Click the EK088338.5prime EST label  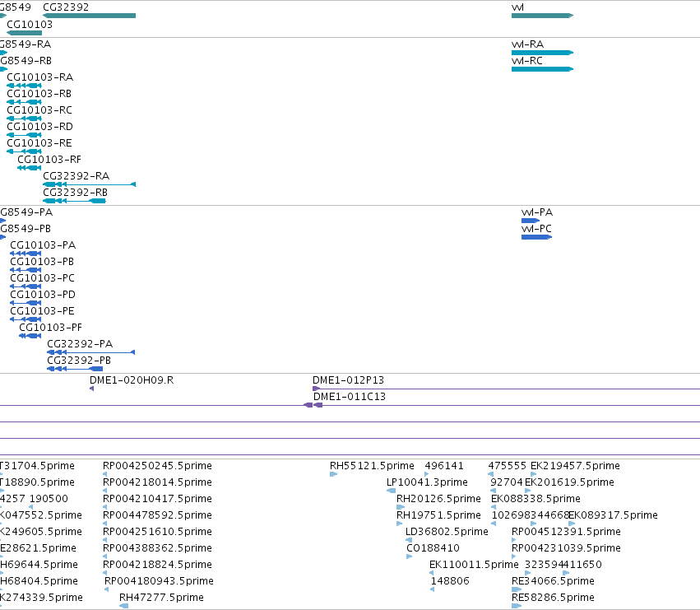click(535, 499)
